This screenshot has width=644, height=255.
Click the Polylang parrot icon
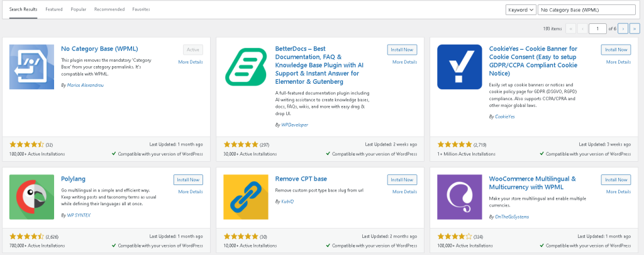point(32,196)
